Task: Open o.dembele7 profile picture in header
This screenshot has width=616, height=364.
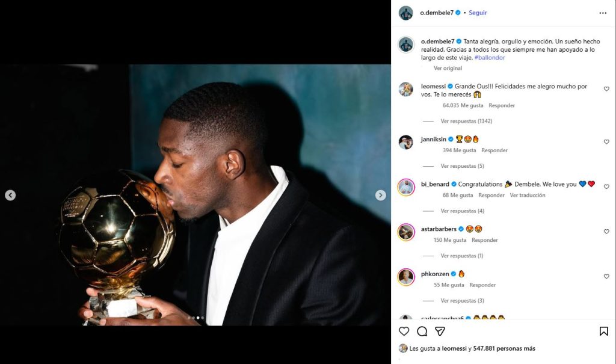Action: tap(406, 13)
